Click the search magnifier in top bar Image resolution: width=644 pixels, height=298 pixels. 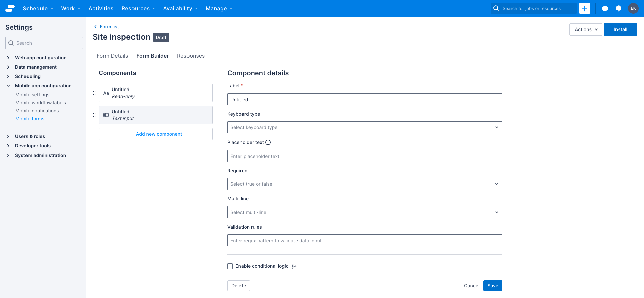496,8
